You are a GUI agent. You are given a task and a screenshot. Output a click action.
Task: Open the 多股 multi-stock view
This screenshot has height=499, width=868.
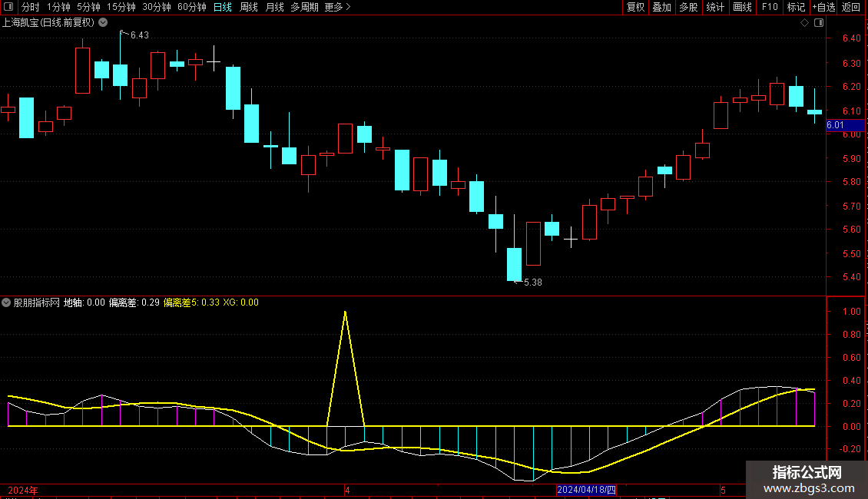(x=688, y=7)
